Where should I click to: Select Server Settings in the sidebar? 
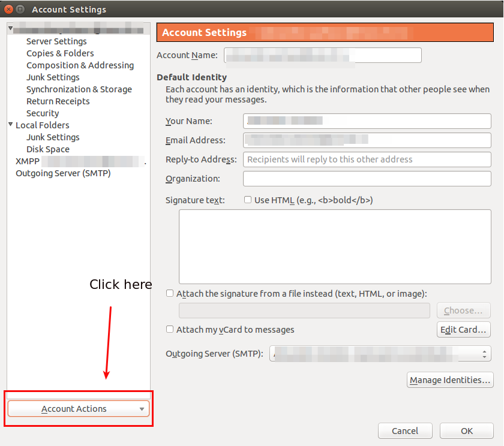point(56,41)
